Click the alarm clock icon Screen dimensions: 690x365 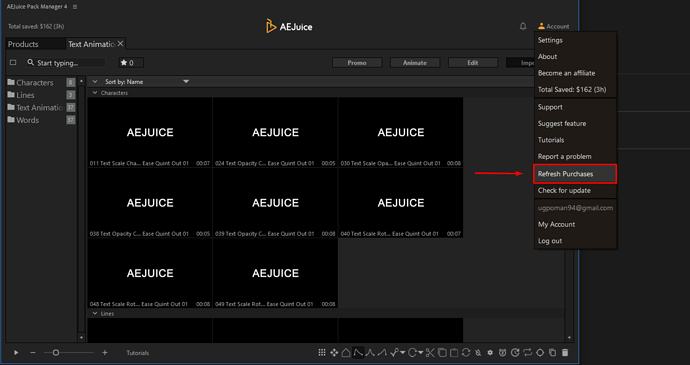(503, 353)
